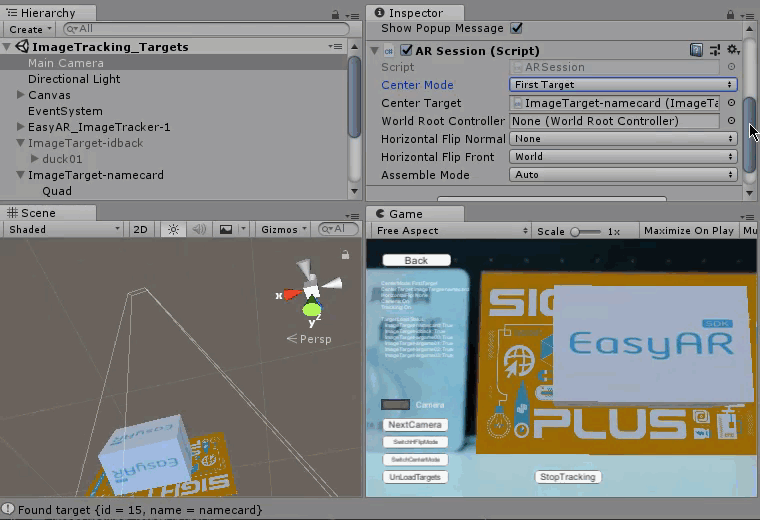
Task: Click the x axis red cone on scene gizmo
Action: tap(291, 294)
